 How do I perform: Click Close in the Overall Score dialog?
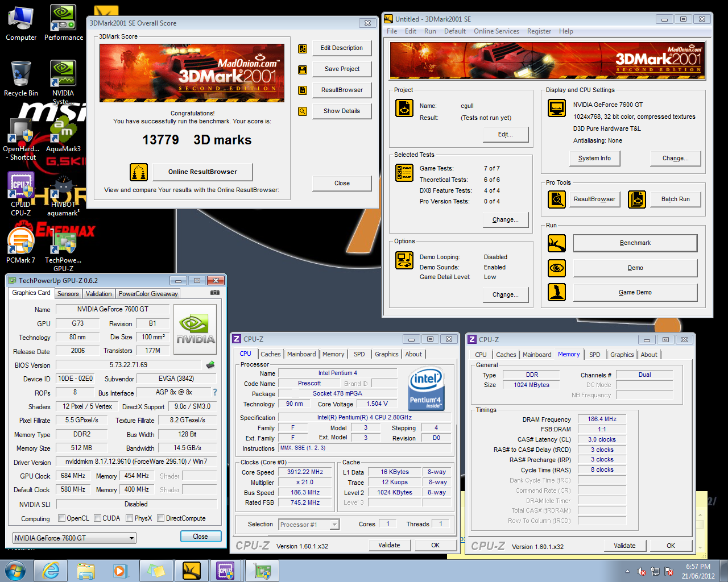point(342,183)
